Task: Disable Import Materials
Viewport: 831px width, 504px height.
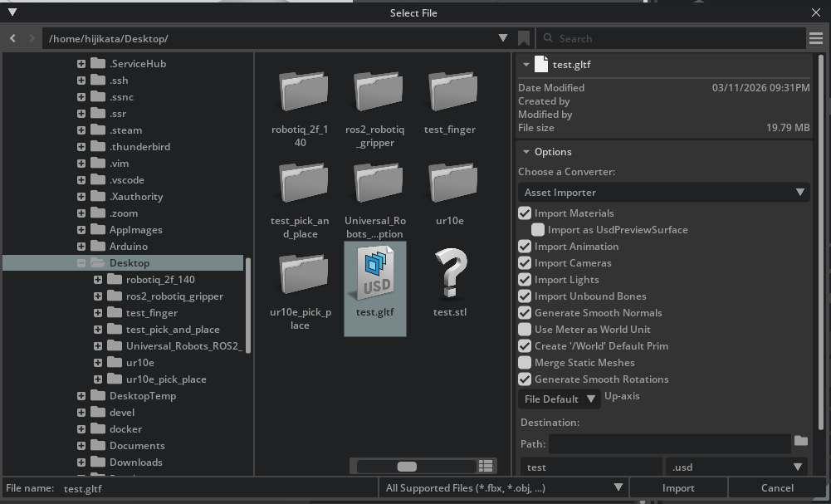Action: click(x=525, y=213)
